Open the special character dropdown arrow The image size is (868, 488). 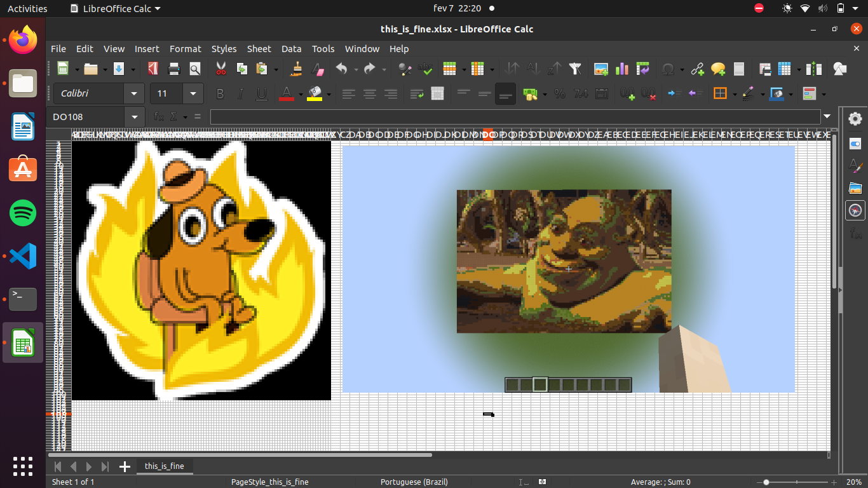pyautogui.click(x=682, y=69)
